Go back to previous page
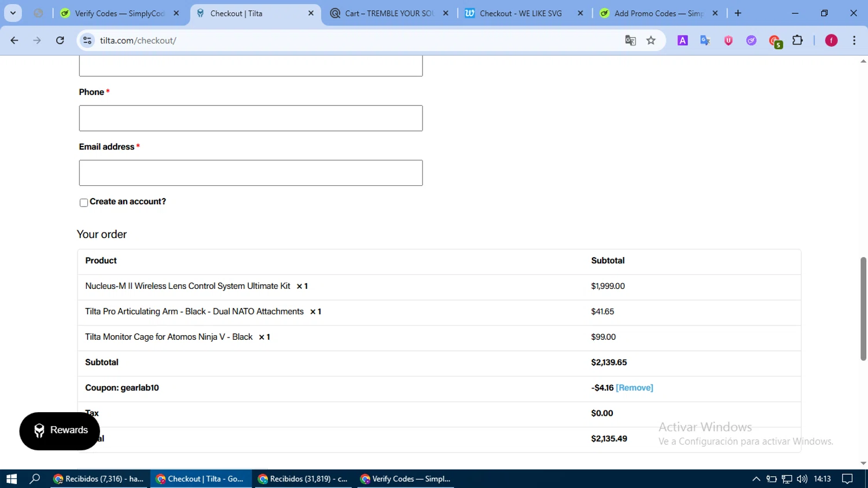This screenshot has height=488, width=868. (x=14, y=40)
